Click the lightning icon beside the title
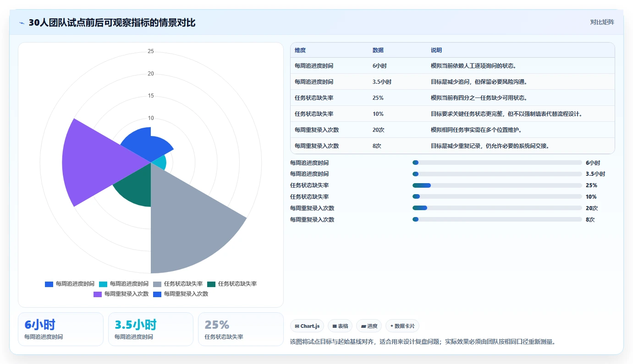Screen dimensions: 633x364 click(x=22, y=22)
